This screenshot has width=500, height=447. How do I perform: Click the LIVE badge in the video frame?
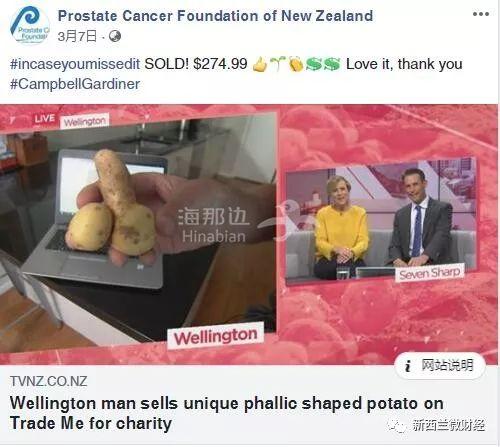[x=45, y=119]
